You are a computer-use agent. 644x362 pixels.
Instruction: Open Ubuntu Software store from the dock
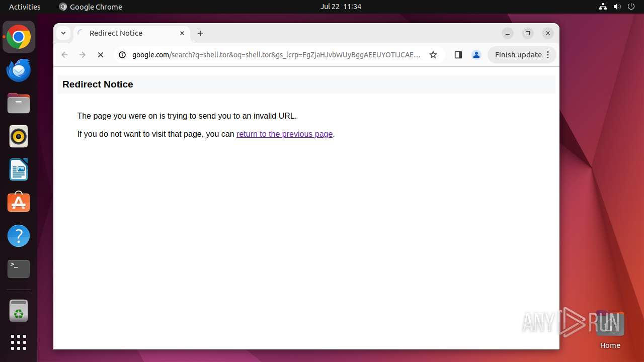click(19, 203)
